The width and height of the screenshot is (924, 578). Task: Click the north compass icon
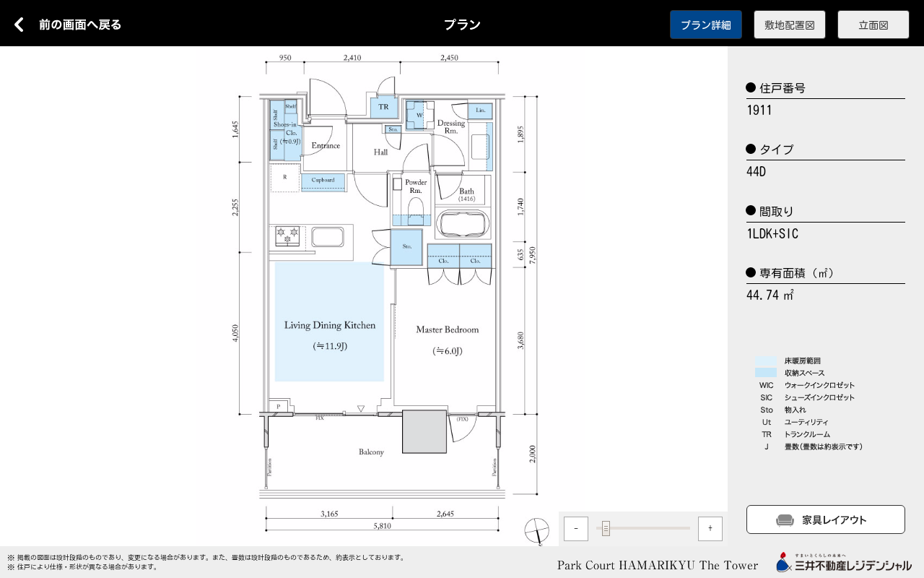tap(537, 531)
